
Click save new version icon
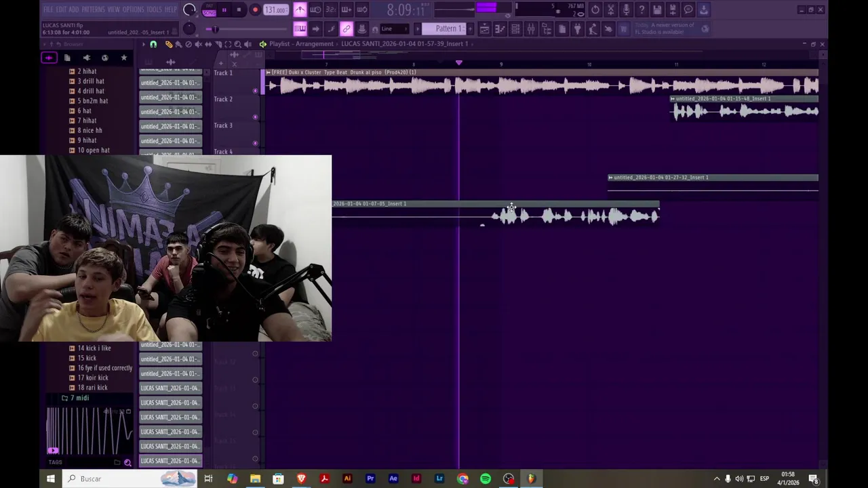[673, 9]
